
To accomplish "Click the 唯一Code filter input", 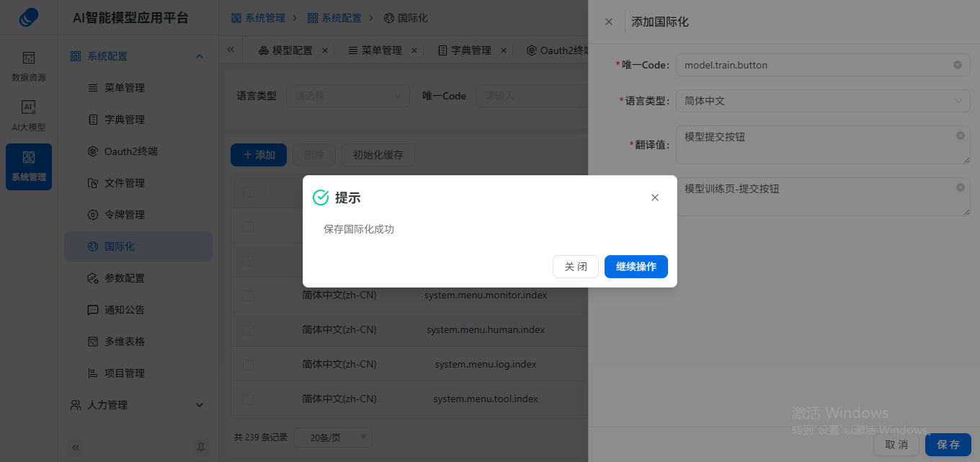I will 531,96.
